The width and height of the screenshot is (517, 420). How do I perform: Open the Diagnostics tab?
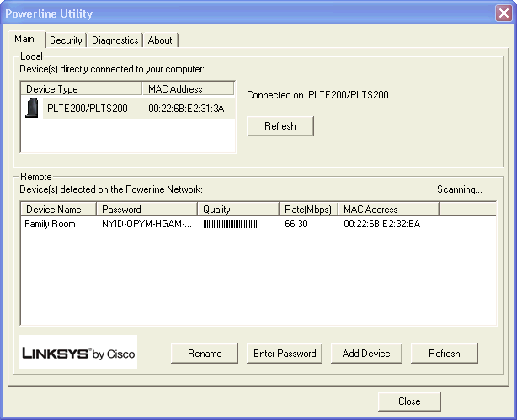pyautogui.click(x=115, y=40)
